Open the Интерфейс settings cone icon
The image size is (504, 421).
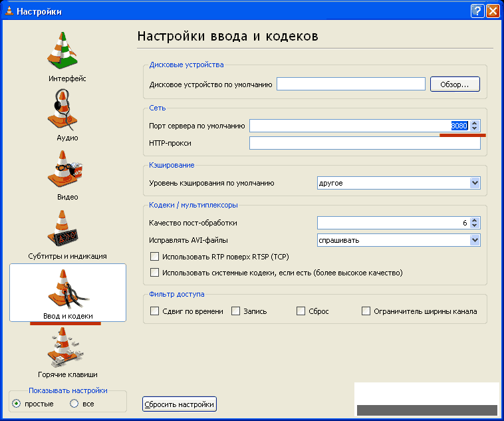tap(63, 50)
